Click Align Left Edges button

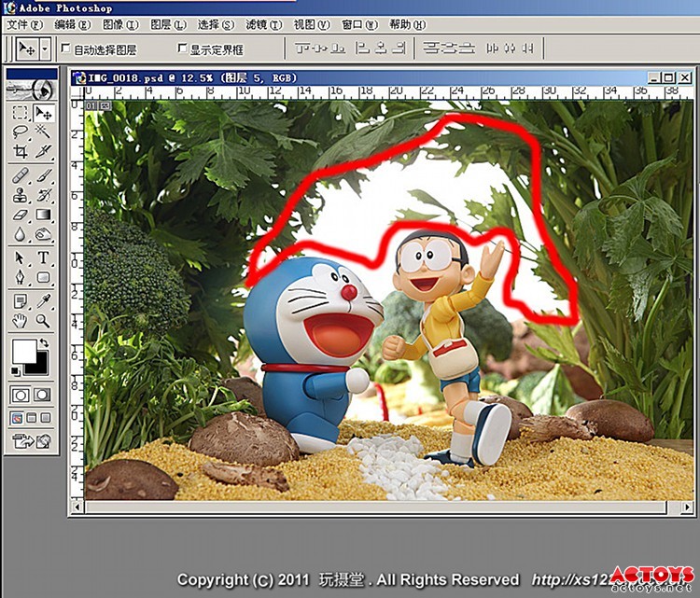pos(363,48)
